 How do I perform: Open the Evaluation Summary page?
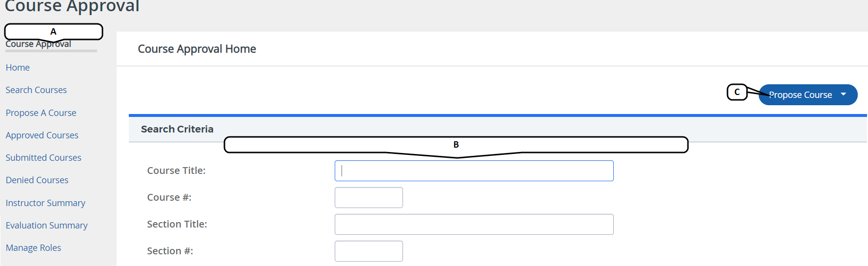point(47,226)
